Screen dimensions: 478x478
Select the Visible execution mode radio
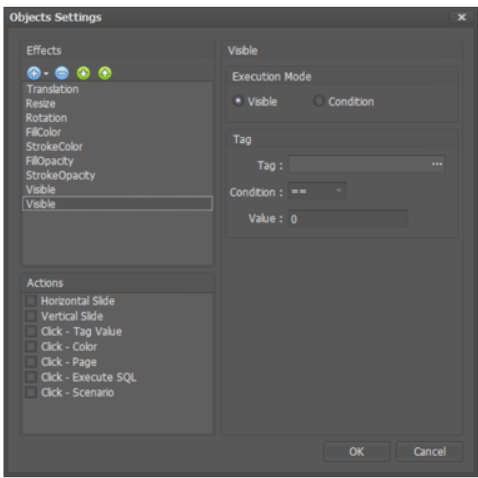[x=238, y=101]
